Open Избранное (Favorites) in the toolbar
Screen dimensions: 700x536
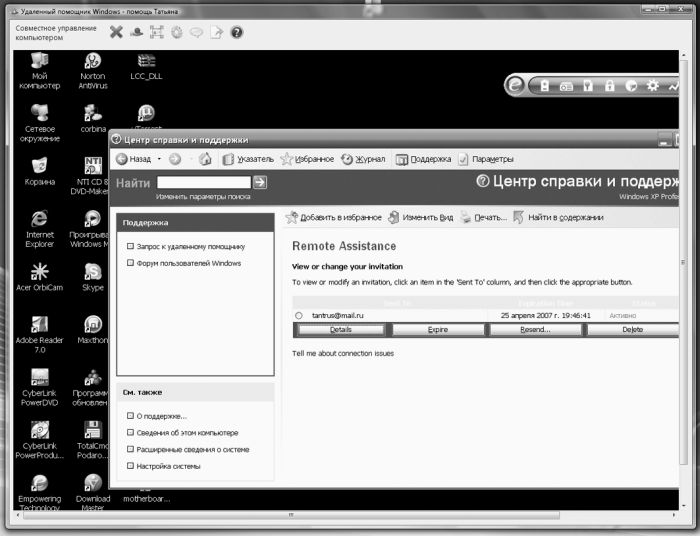coord(307,159)
